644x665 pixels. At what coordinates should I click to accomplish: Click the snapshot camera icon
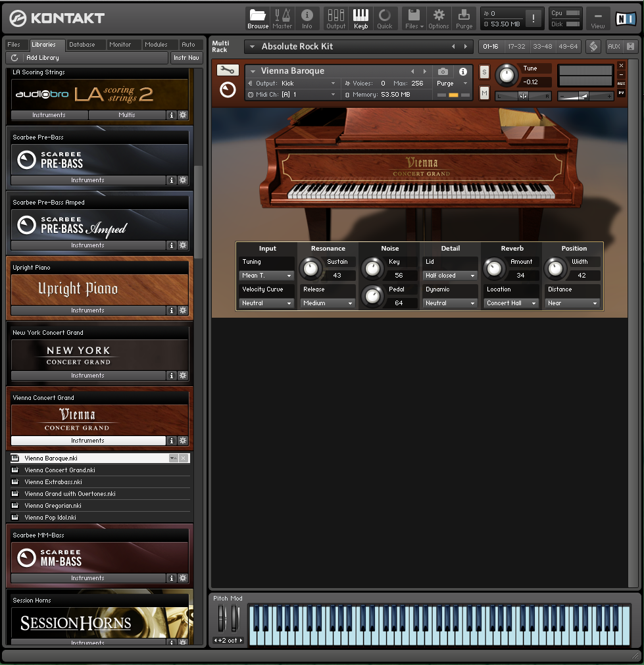(443, 71)
